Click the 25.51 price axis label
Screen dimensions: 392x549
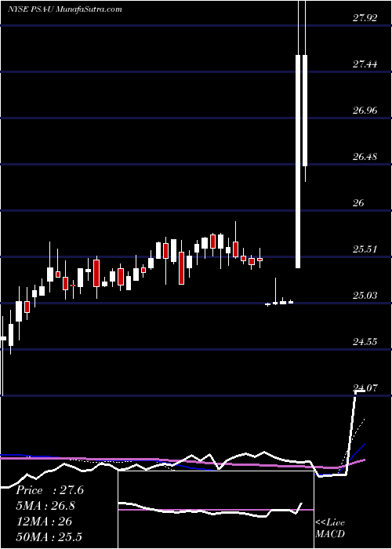pos(365,249)
